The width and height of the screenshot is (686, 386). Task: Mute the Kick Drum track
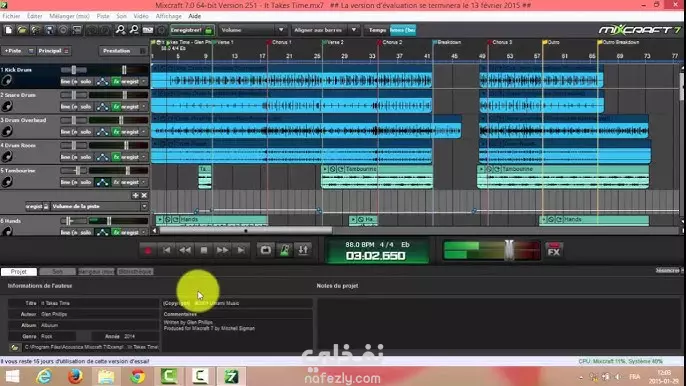coord(69,81)
